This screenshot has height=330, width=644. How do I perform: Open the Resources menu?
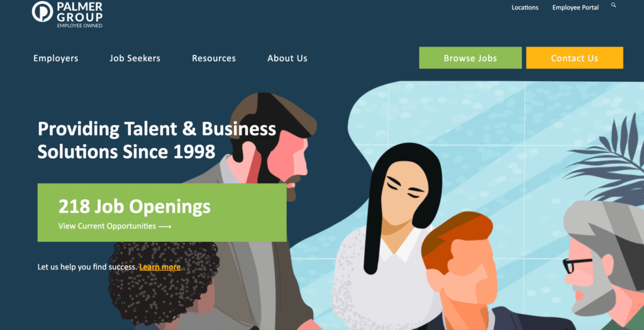tap(214, 59)
